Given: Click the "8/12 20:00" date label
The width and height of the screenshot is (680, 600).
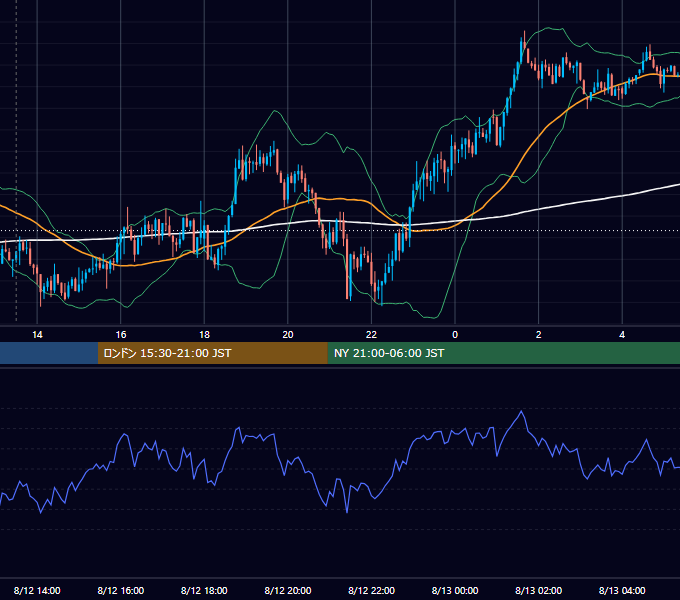Looking at the screenshot, I should 288,590.
